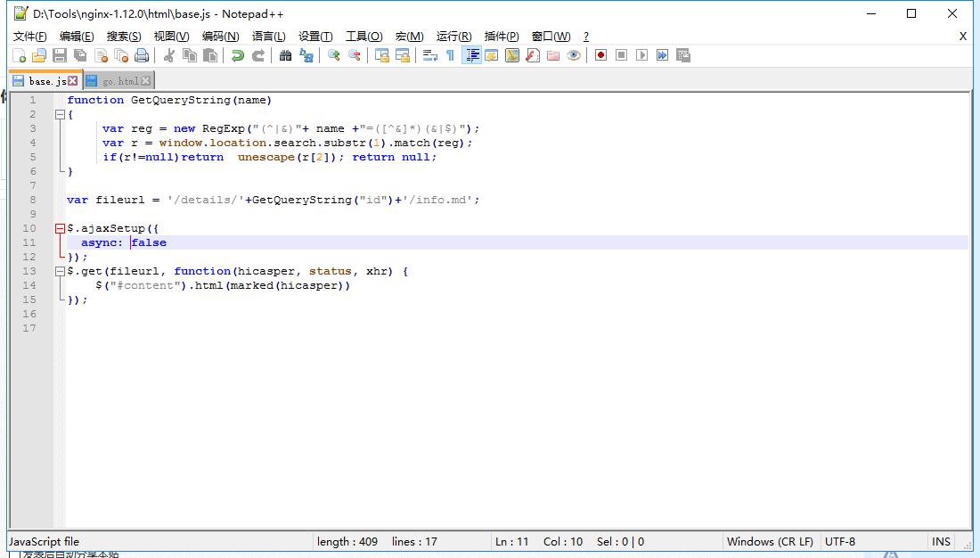Image resolution: width=980 pixels, height=558 pixels.
Task: Start macro recording with red dot icon
Action: point(601,55)
